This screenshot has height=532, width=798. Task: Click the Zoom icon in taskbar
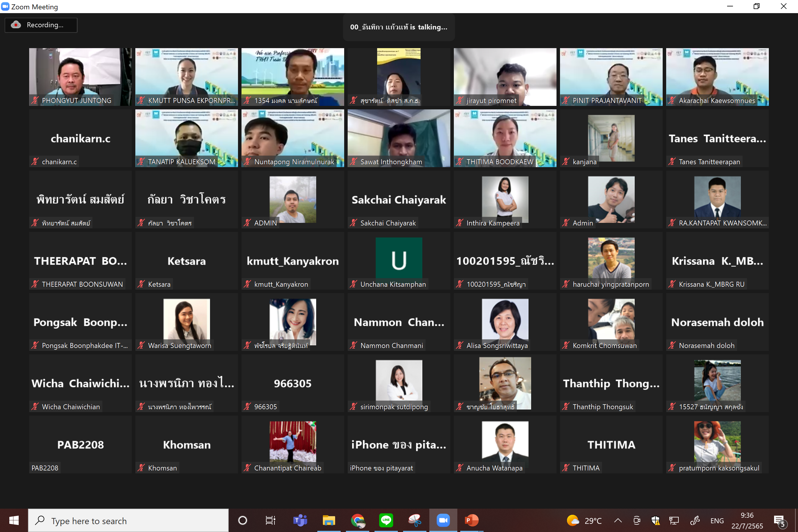tap(443, 520)
